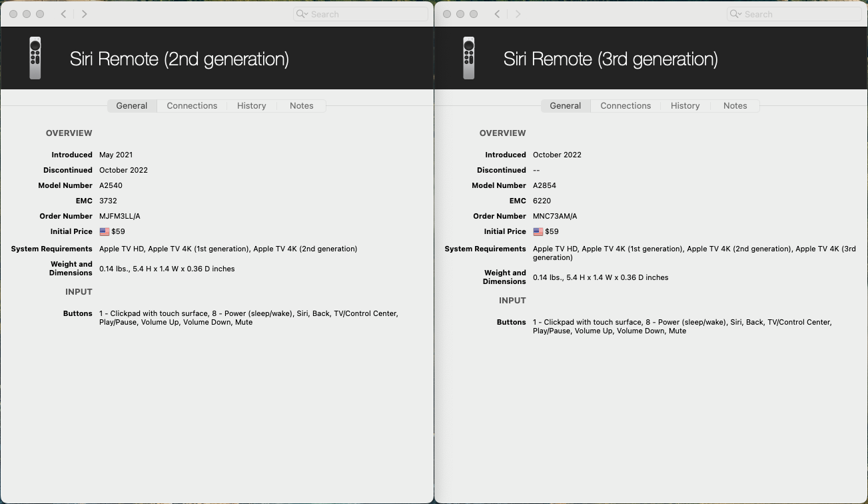Image resolution: width=868 pixels, height=504 pixels.
Task: Click 'October 2022' introduced date in 3rd generation
Action: coord(557,155)
